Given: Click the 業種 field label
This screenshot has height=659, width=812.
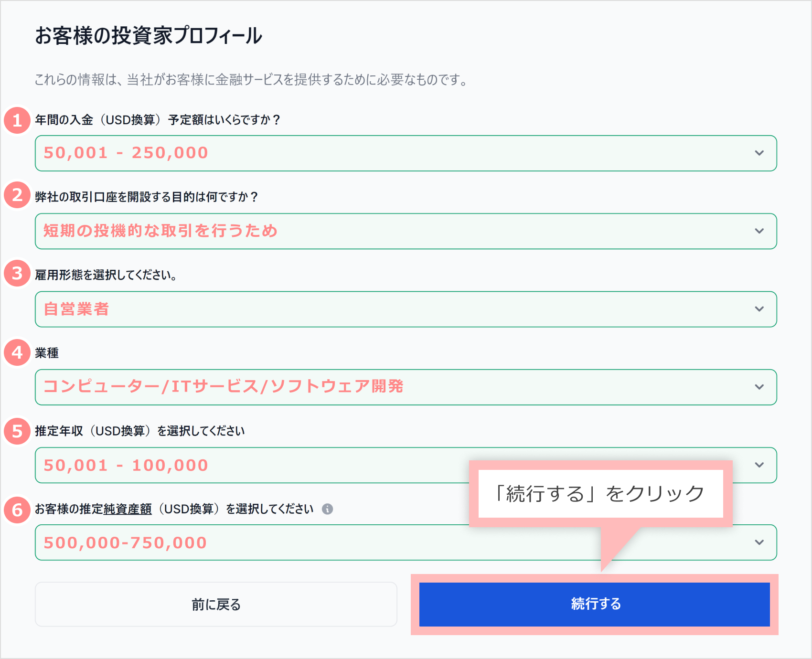Looking at the screenshot, I should click(x=47, y=353).
